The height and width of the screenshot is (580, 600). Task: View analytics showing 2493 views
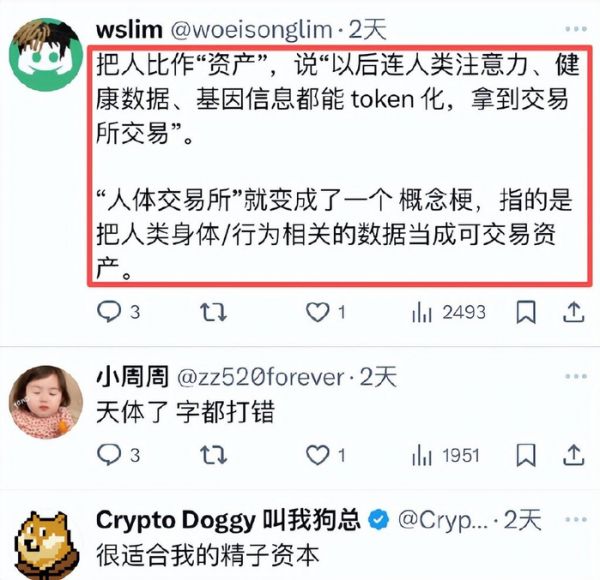coord(448,312)
